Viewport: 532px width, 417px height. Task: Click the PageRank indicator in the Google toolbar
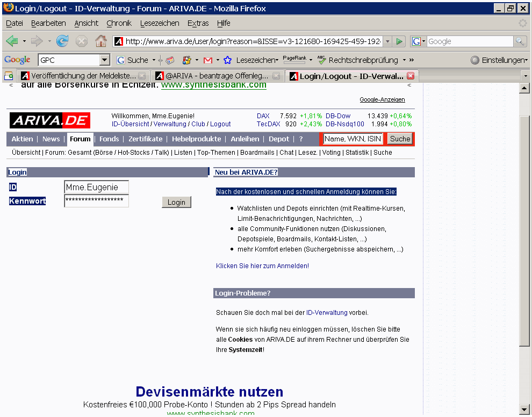(294, 60)
